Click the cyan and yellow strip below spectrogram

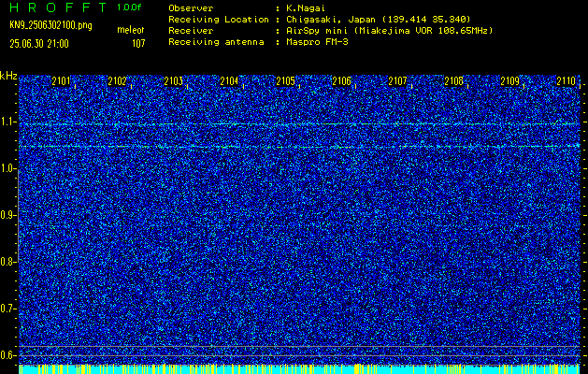[x=299, y=369]
